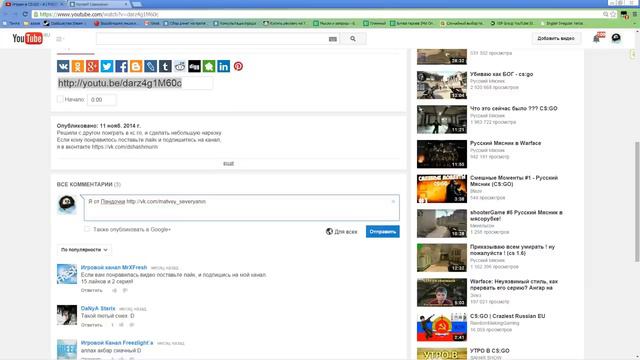Open the on-screen keyboard icon in search
The image size is (640, 360).
click(333, 39)
